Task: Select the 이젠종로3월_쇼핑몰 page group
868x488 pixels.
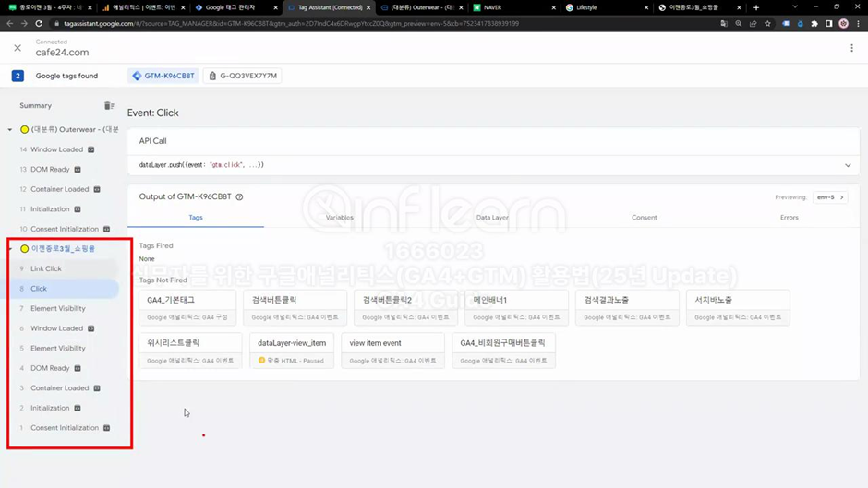Action: pos(63,249)
